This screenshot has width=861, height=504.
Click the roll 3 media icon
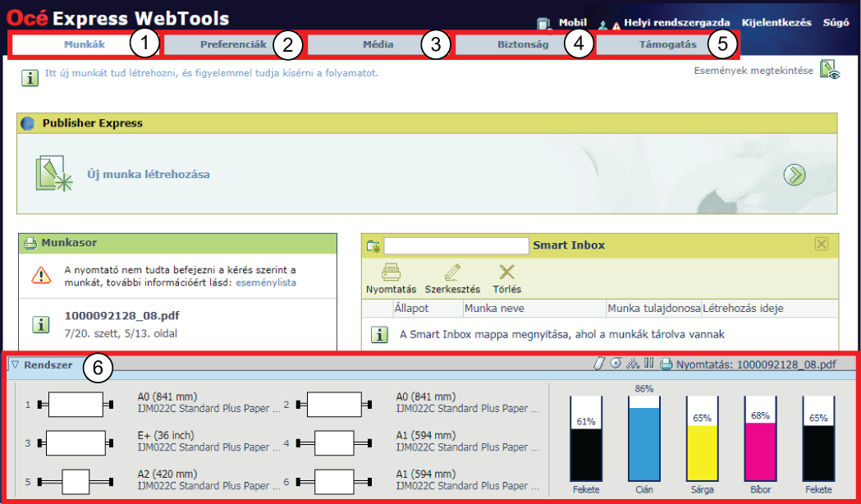(76, 443)
